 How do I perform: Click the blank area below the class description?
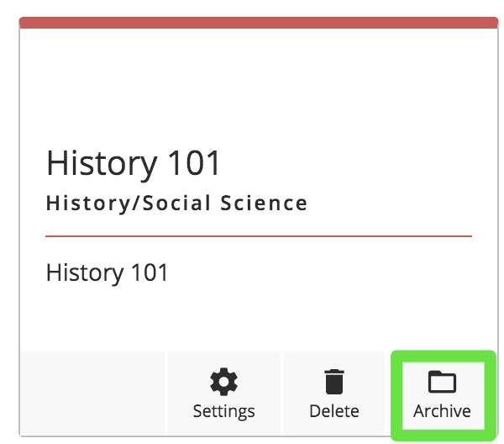click(x=258, y=318)
